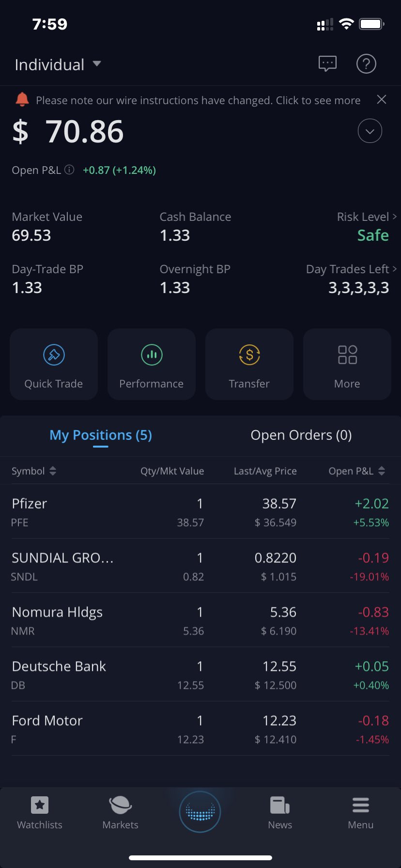
Task: Open the More grid icon
Action: click(347, 355)
